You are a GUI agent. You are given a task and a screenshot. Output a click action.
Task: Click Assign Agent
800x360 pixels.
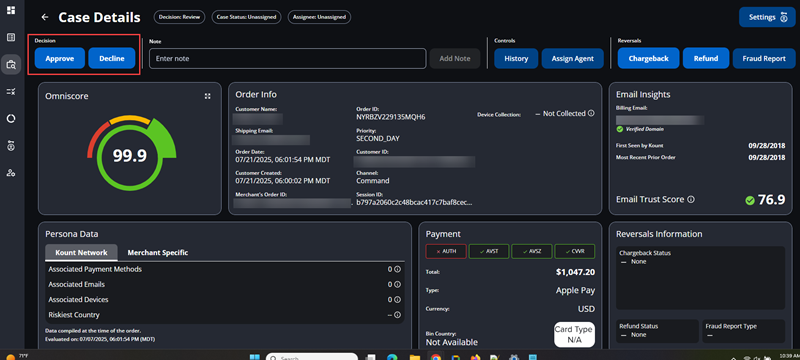pyautogui.click(x=572, y=59)
